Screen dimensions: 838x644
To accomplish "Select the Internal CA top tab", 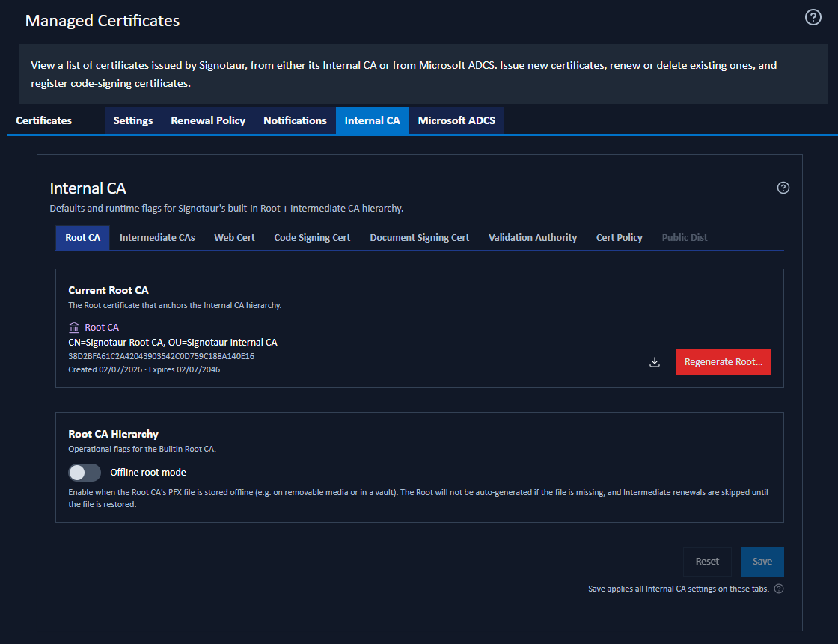I will click(372, 120).
